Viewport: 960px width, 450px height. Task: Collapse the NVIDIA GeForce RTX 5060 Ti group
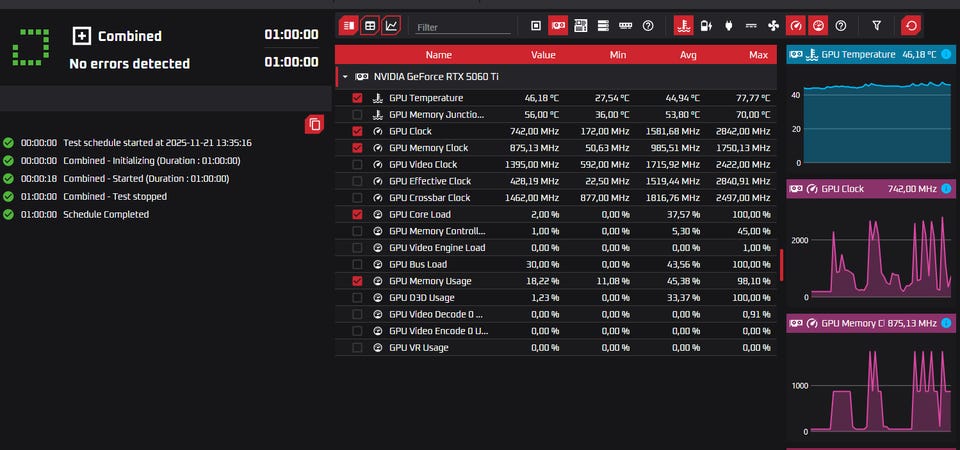pyautogui.click(x=345, y=77)
